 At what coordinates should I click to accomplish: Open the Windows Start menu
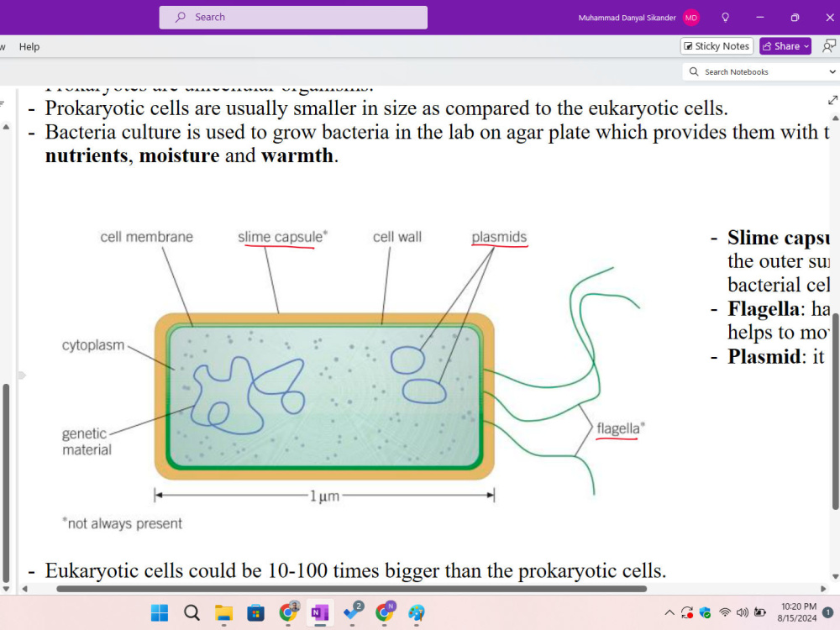(x=159, y=612)
